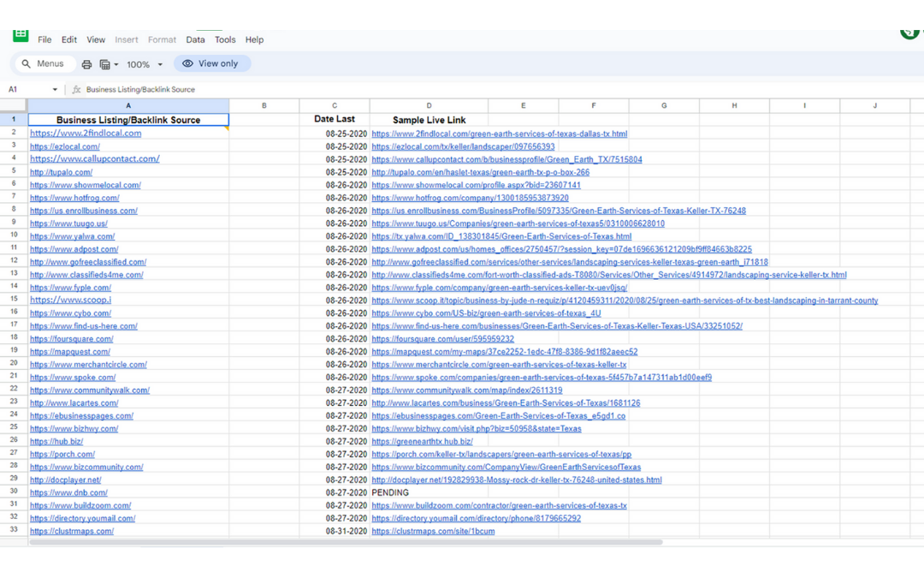Open the https://hub.biz/ link
This screenshot has width=924, height=578.
click(x=56, y=442)
